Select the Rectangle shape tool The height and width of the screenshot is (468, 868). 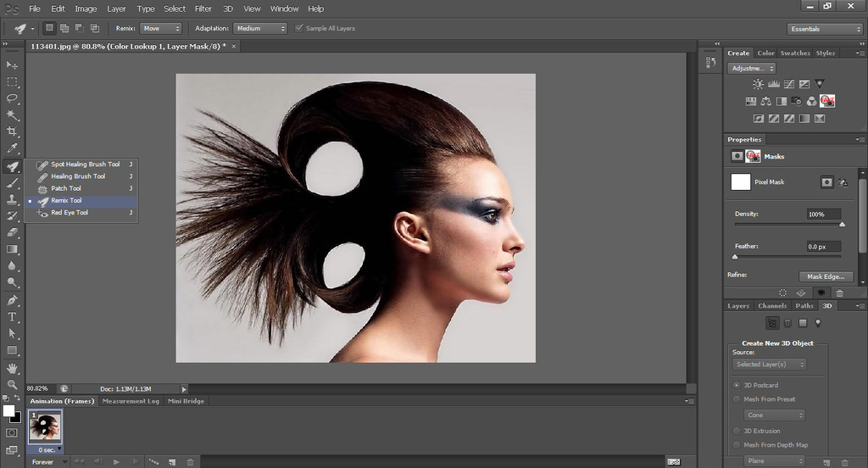(12, 350)
